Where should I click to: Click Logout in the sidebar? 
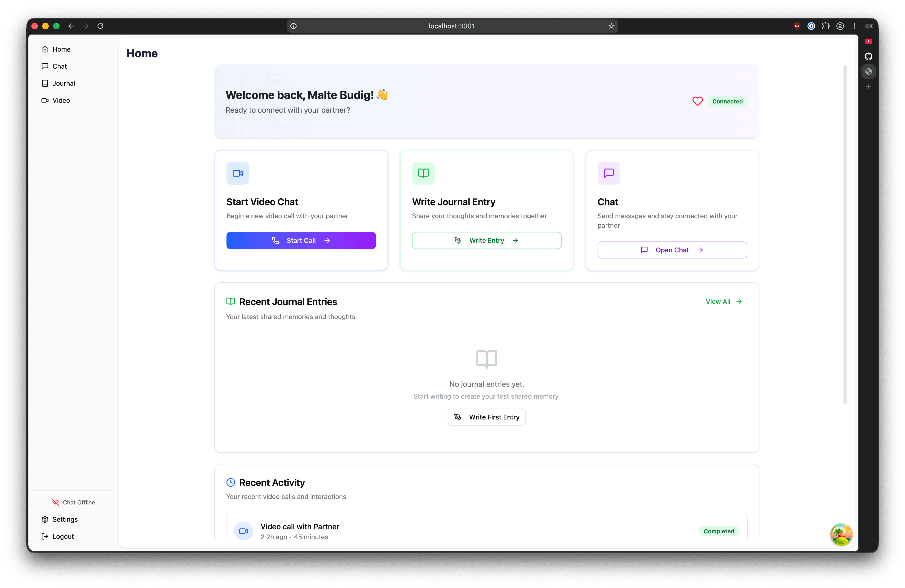click(x=58, y=536)
